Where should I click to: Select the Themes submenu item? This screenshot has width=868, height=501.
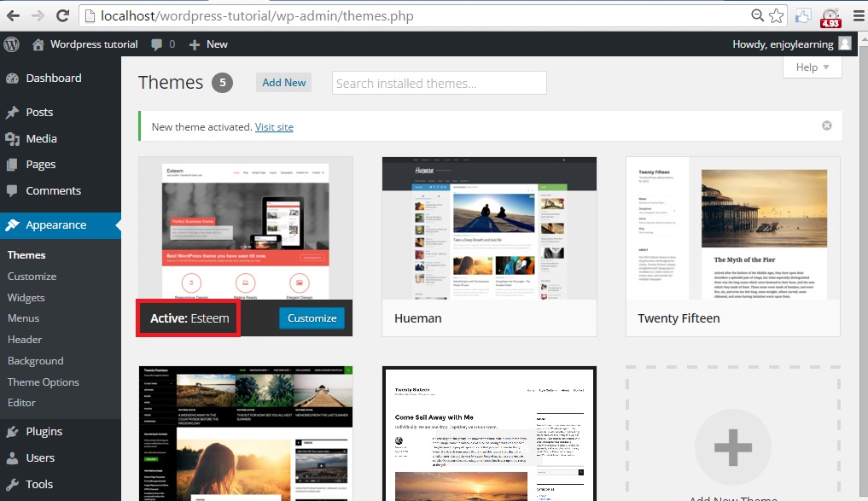(26, 255)
